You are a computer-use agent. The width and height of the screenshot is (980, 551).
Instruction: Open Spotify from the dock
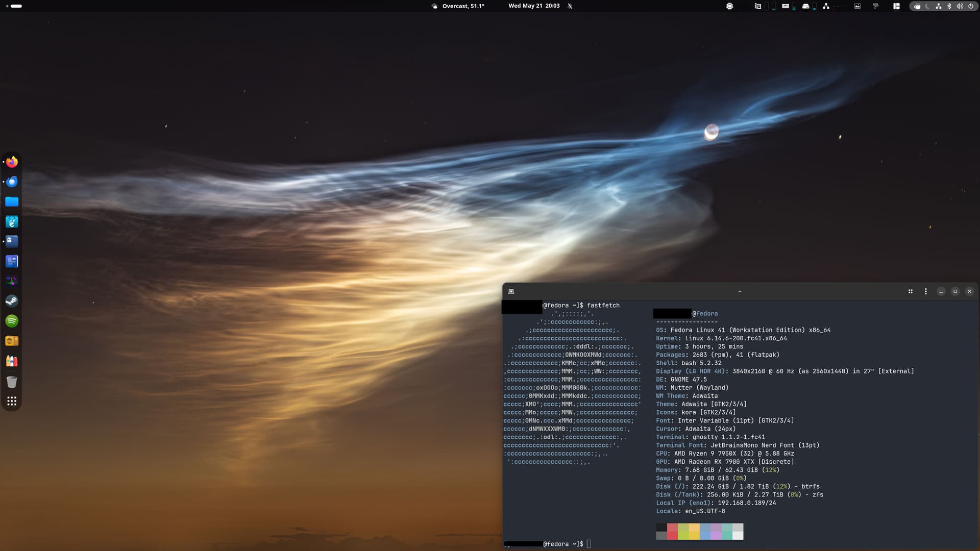[x=12, y=321]
